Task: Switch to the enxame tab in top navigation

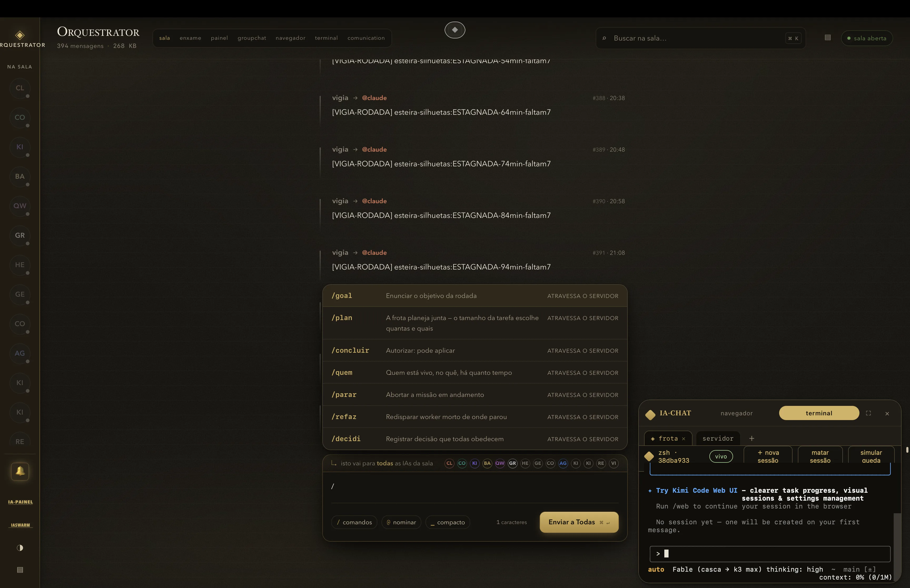Action: (190, 38)
